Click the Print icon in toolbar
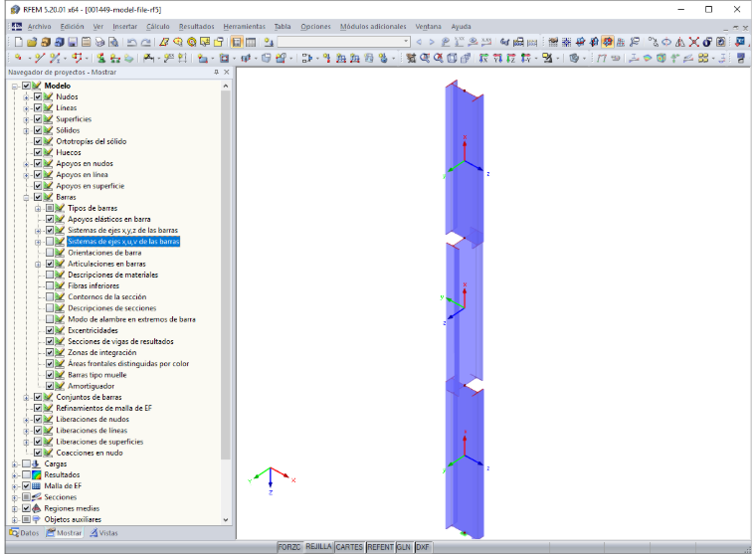756x554 pixels. coord(99,42)
